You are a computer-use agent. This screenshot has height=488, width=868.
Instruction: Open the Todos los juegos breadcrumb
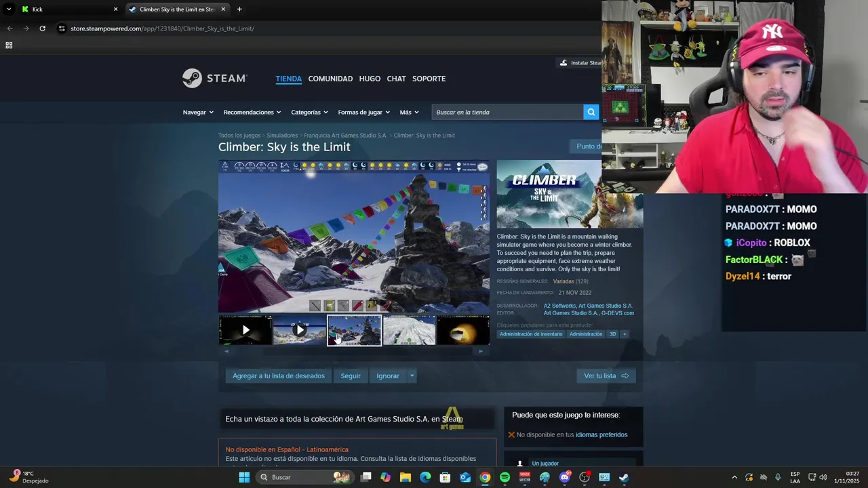pos(239,136)
